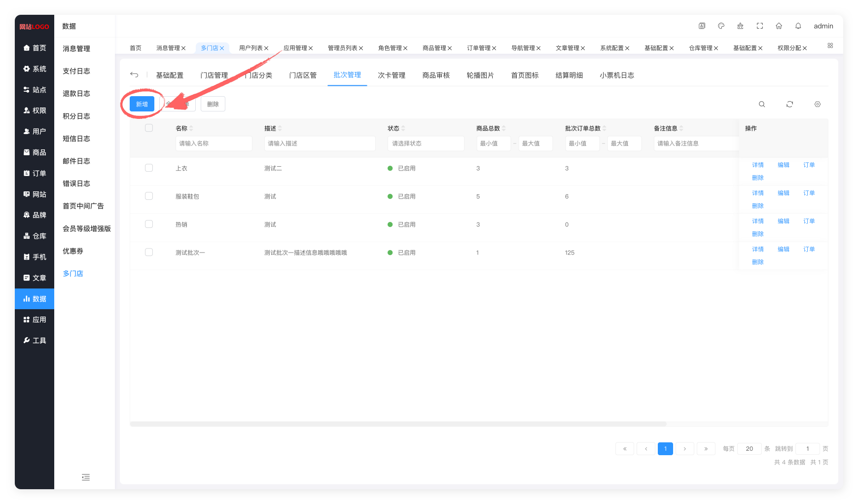Open the notification bell

pos(798,26)
